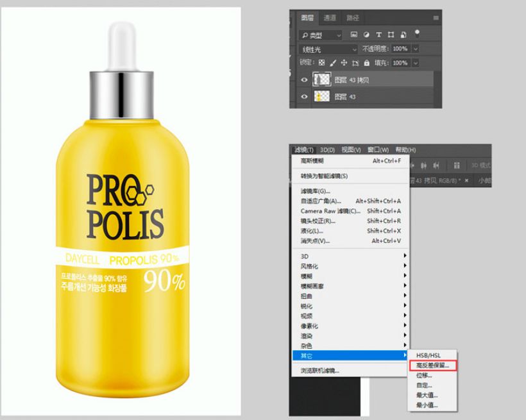
Task: Close the 图层 43 拷贝 document tab
Action: (466, 180)
